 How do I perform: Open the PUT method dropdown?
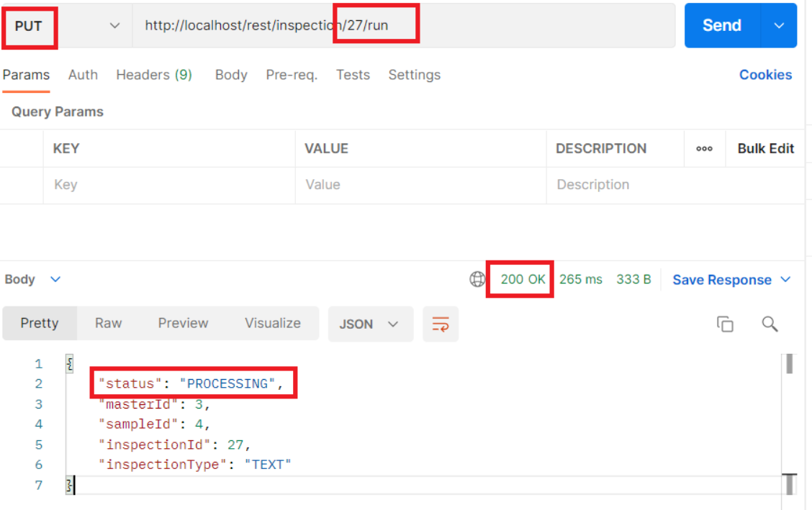pos(66,26)
